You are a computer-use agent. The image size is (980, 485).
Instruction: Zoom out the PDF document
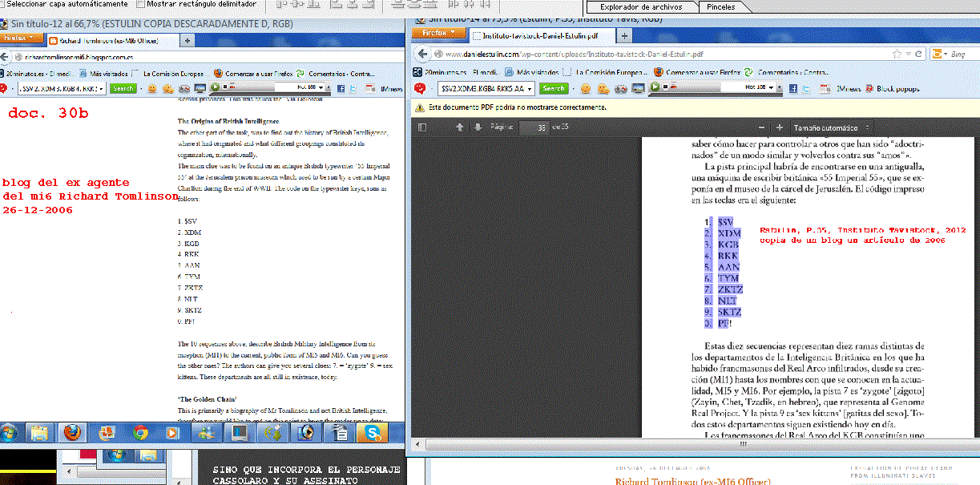[x=761, y=127]
